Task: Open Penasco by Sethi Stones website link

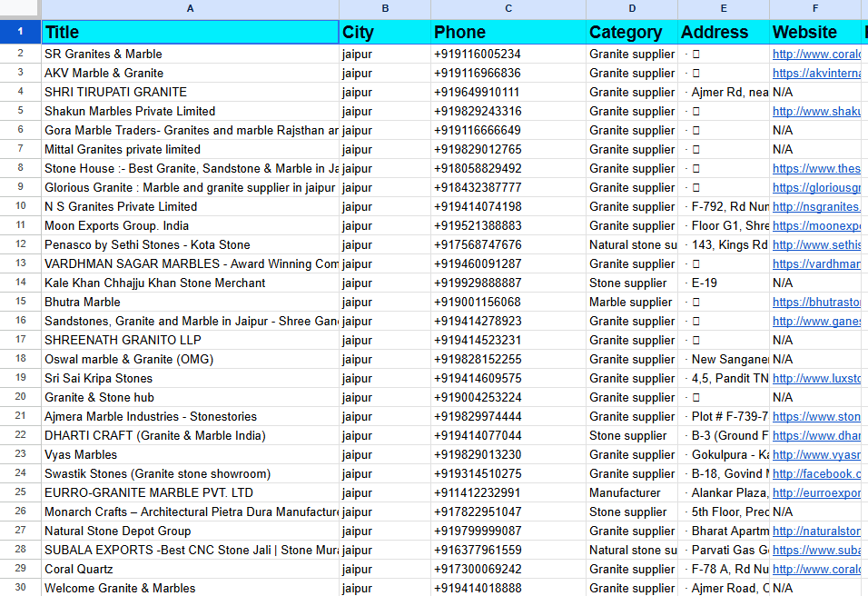Action: [816, 244]
